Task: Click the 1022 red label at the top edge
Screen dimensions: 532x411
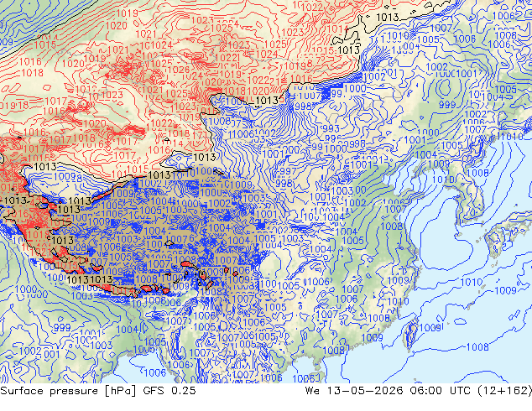Action: coord(312,7)
